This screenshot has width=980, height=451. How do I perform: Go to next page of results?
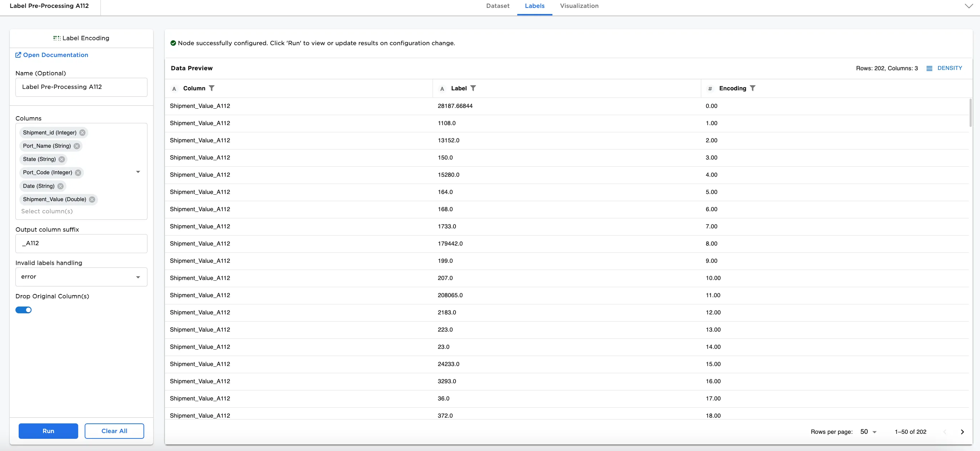point(962,432)
